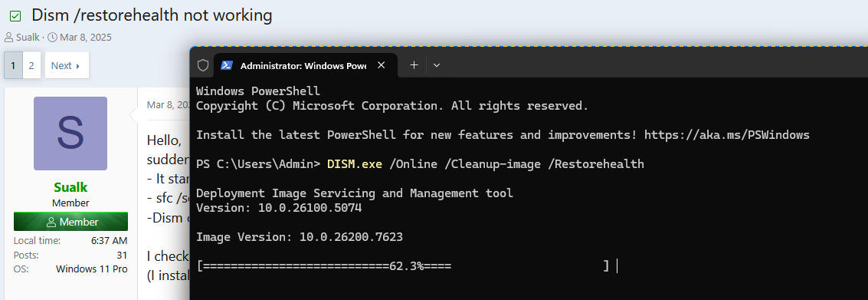This screenshot has height=300, width=868.
Task: Click the thread title Dism /restorehealth not working
Action: [x=152, y=15]
